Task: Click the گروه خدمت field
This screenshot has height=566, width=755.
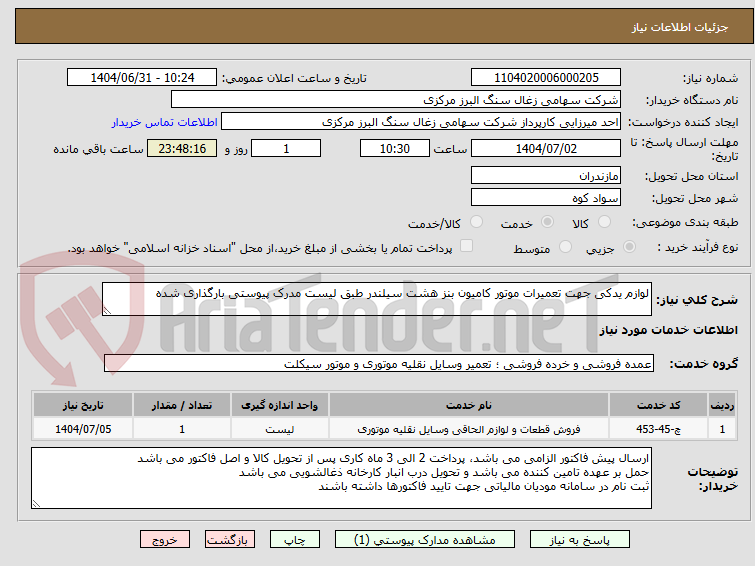Action: [378, 363]
